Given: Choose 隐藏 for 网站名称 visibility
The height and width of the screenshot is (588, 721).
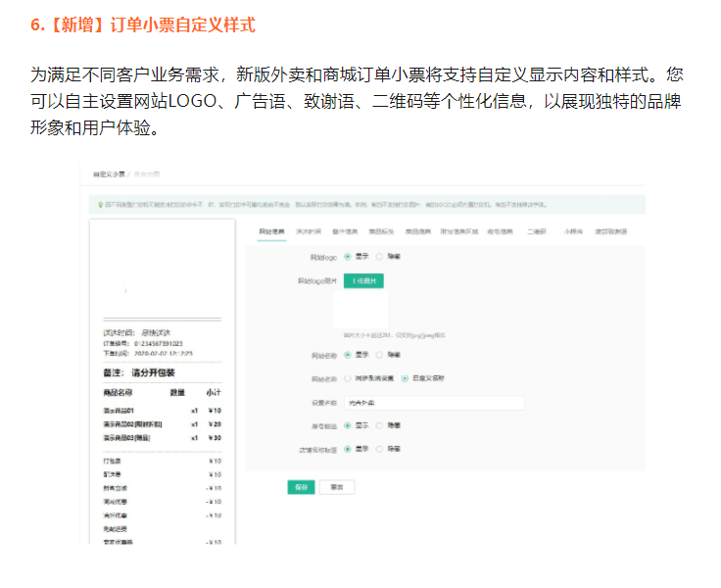Looking at the screenshot, I should click(379, 354).
